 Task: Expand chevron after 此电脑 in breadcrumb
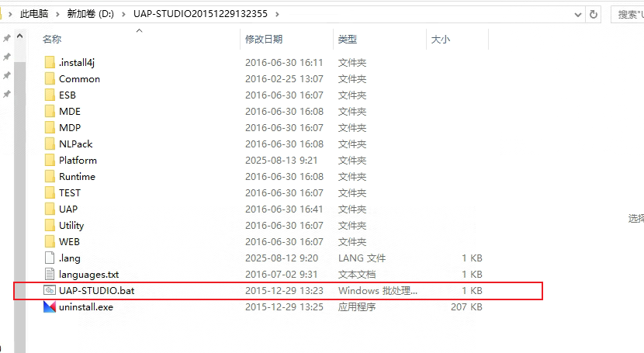pos(57,15)
